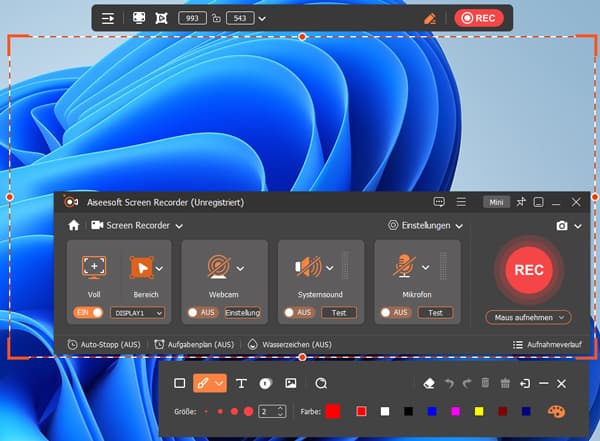Enable the Systemsound AUS toggle
Screen dimensions: 600x441
pyautogui.click(x=298, y=313)
